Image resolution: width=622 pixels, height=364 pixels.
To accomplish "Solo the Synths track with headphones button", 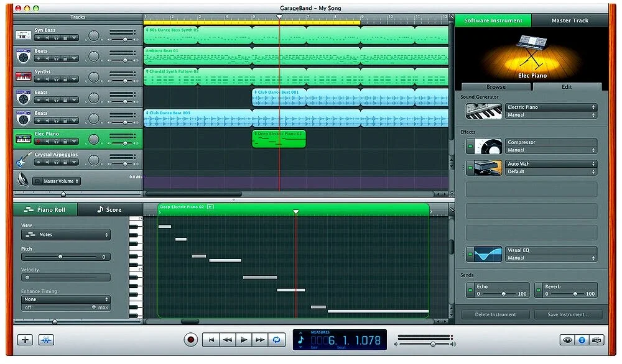I will click(57, 80).
